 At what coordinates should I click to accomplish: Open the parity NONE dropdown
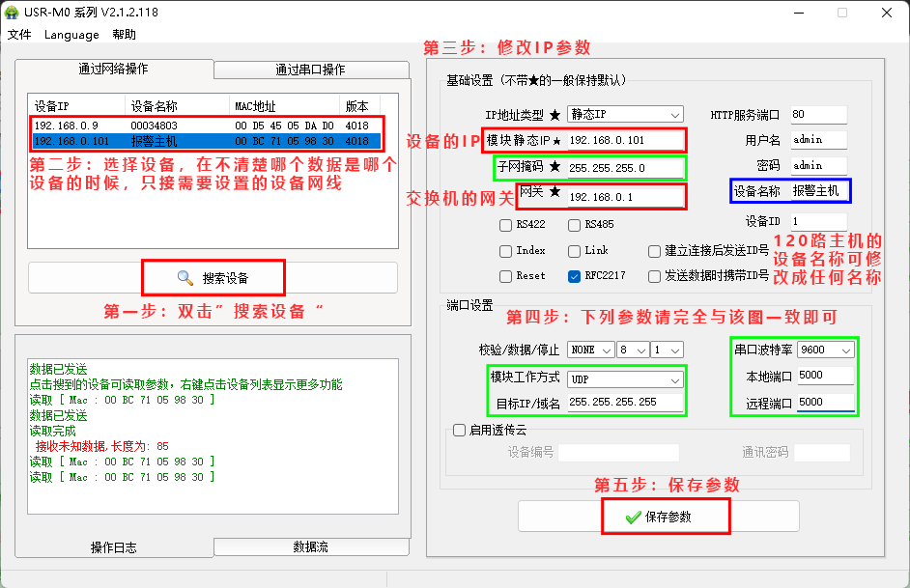coord(591,350)
